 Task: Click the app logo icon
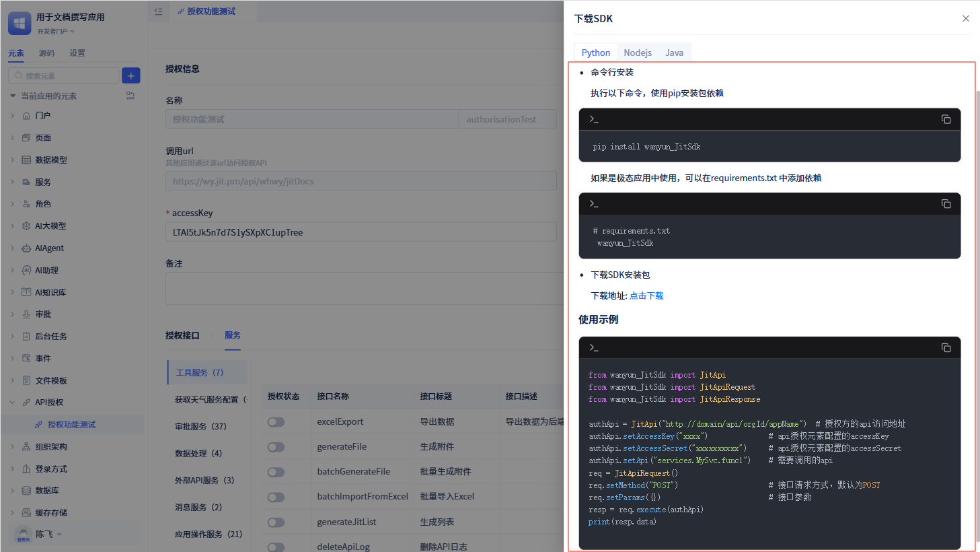pos(20,23)
